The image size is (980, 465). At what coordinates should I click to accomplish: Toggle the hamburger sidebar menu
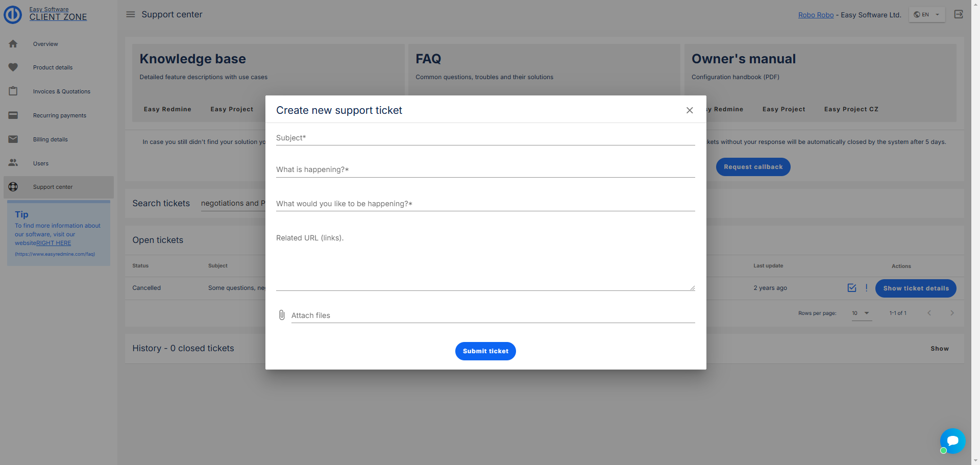(x=131, y=14)
